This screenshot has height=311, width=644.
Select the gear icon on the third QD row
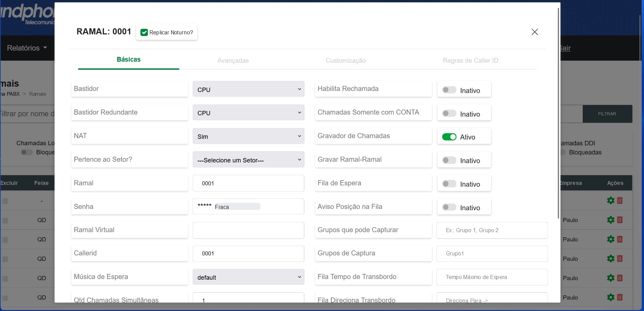point(611,259)
